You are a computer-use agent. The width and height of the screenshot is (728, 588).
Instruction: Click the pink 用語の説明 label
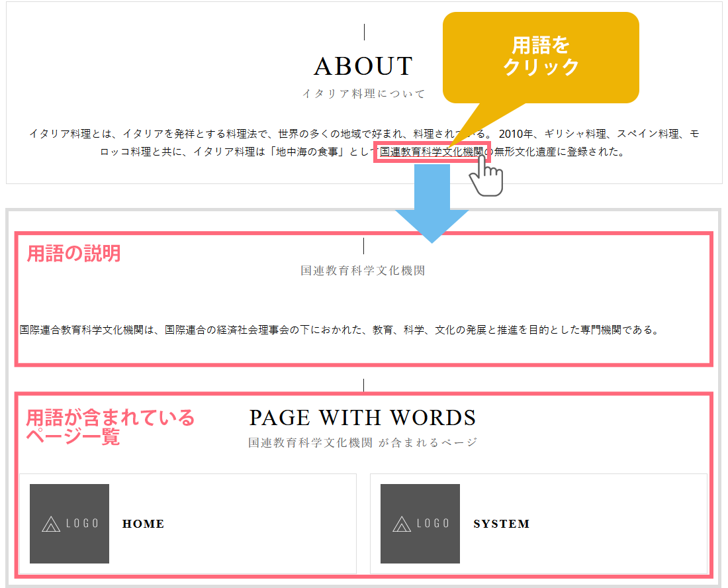[73, 254]
